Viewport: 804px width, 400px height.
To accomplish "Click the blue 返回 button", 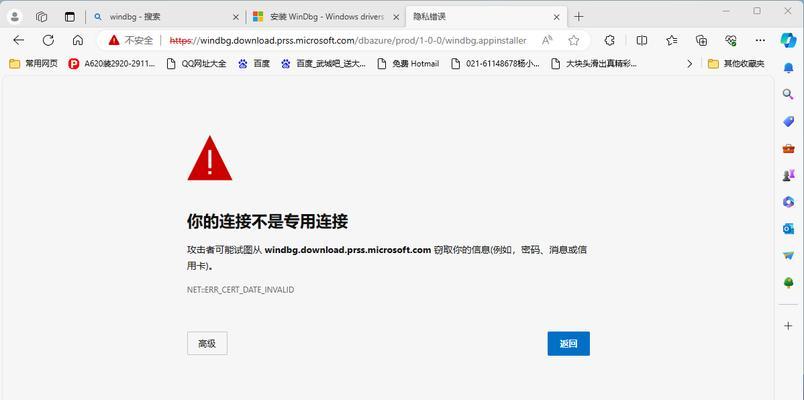I will pyautogui.click(x=569, y=344).
